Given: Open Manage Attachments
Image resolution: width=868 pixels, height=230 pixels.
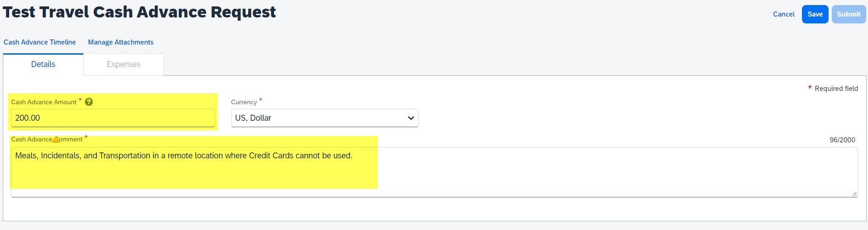Looking at the screenshot, I should pos(121,42).
